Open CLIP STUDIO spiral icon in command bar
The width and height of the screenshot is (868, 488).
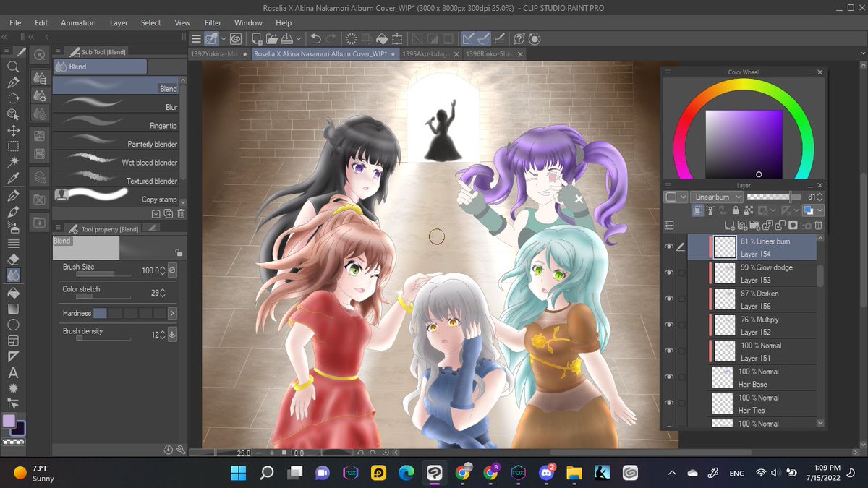[x=235, y=38]
